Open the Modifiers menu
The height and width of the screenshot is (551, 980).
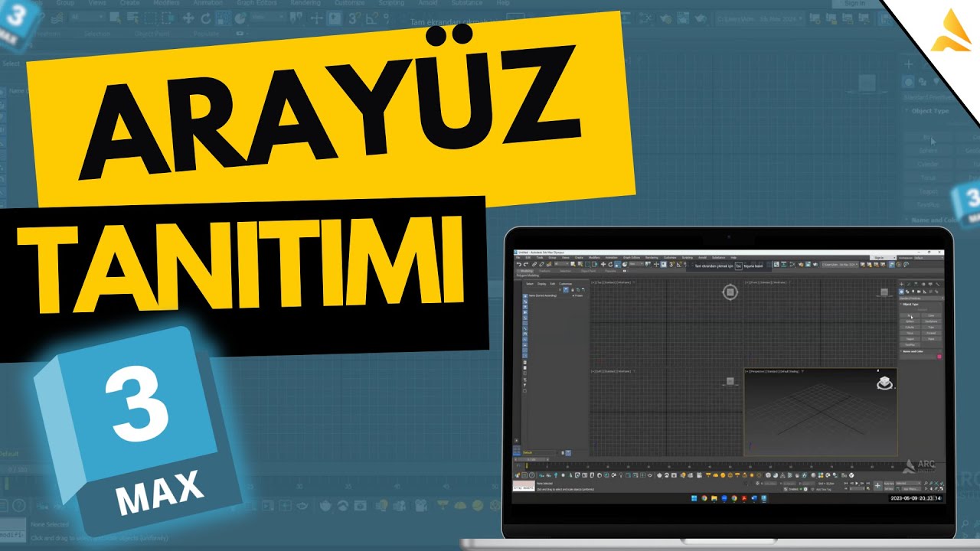(x=594, y=257)
